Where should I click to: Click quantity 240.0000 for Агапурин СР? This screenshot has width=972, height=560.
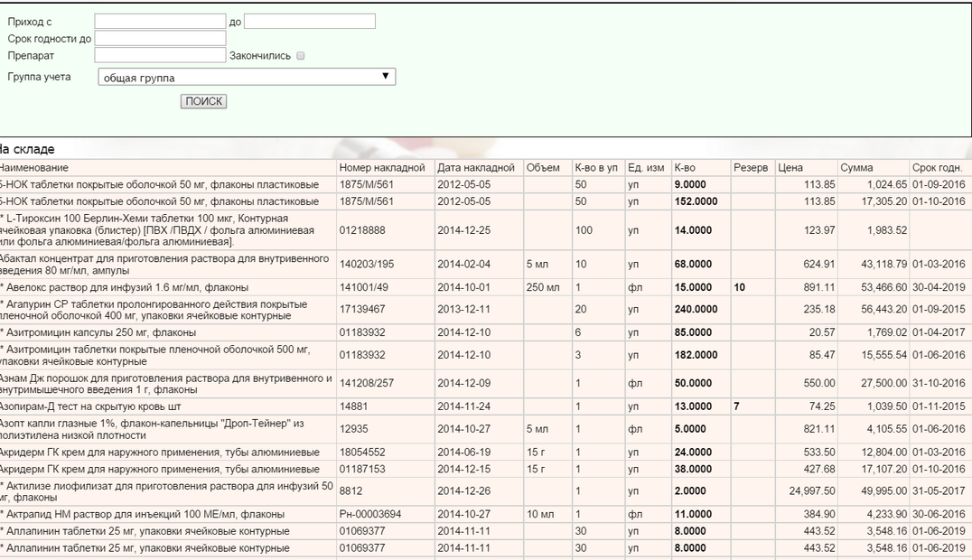click(x=696, y=310)
